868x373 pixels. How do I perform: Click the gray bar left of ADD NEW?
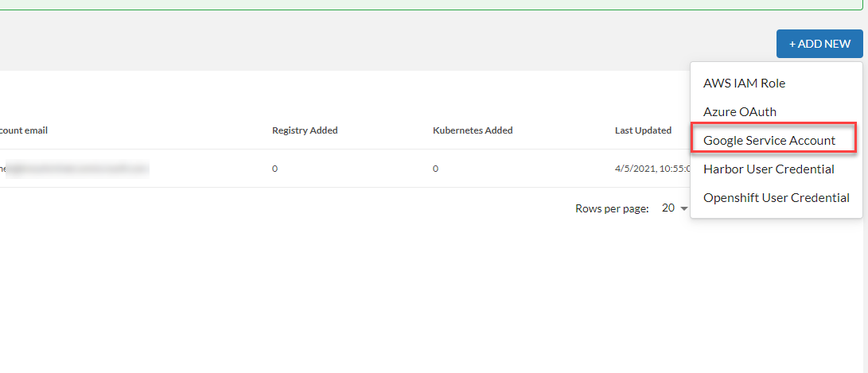coord(382,44)
